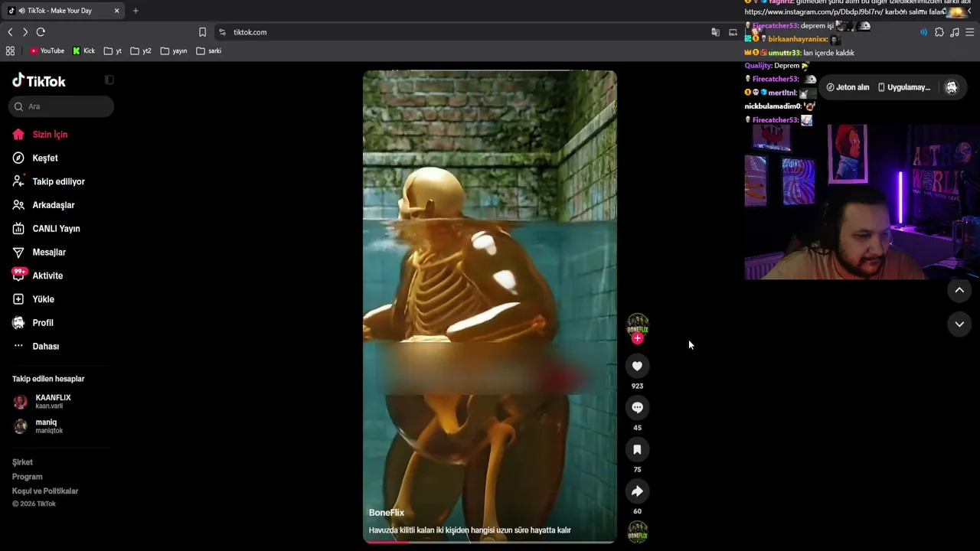This screenshot has width=980, height=551.
Task: Reload the TikTok page
Action: [41, 32]
